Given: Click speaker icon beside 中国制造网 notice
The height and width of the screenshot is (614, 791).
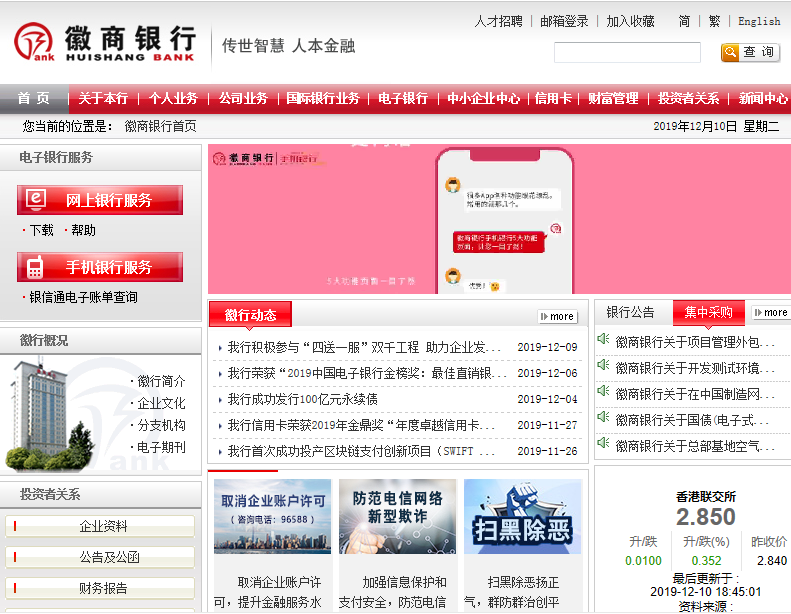Looking at the screenshot, I should click(x=603, y=390).
